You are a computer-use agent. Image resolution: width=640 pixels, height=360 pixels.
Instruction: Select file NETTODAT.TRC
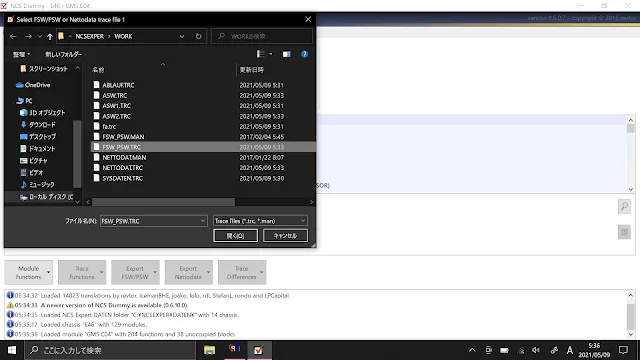point(122,168)
